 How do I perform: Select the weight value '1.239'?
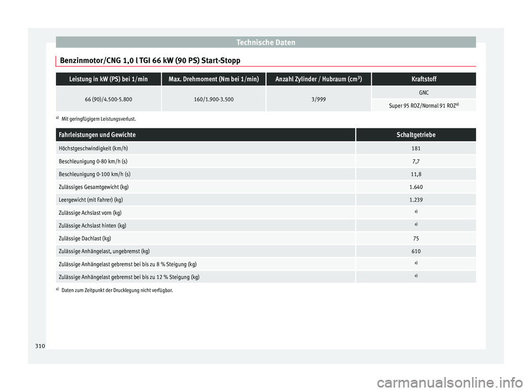416,200
